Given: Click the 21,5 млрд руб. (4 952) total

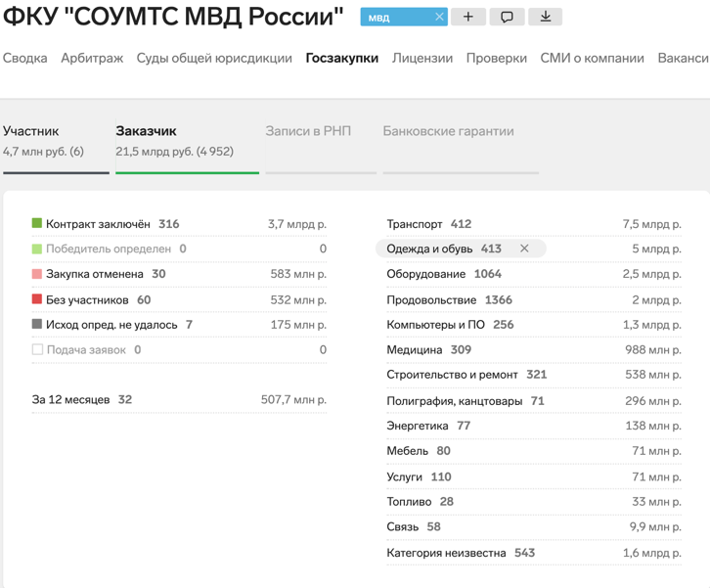Looking at the screenshot, I should coord(174,152).
